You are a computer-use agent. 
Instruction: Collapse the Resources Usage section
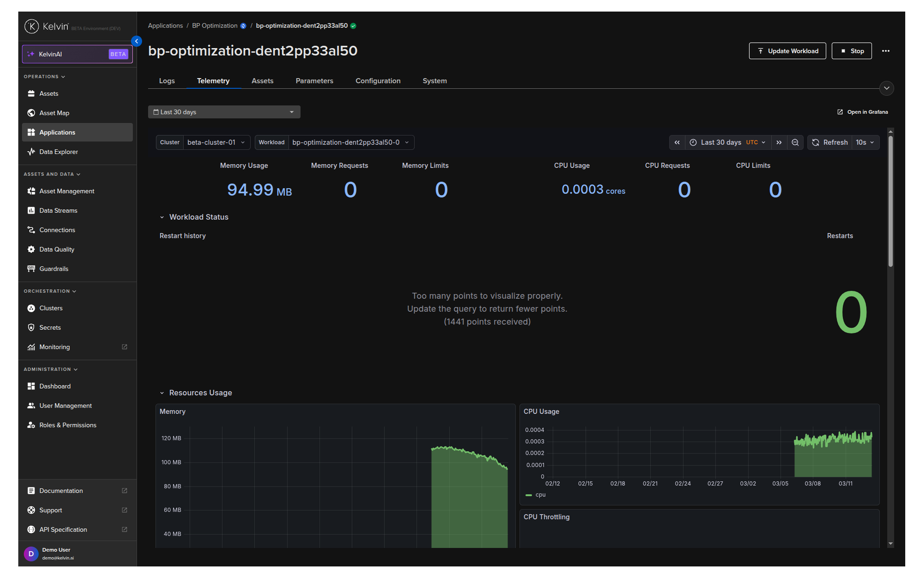(162, 393)
